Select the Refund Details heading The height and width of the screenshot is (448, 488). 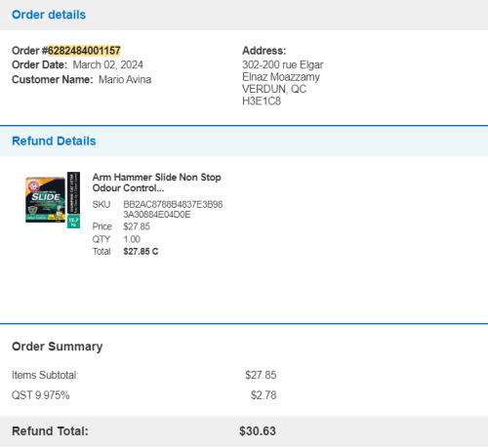pyautogui.click(x=54, y=141)
